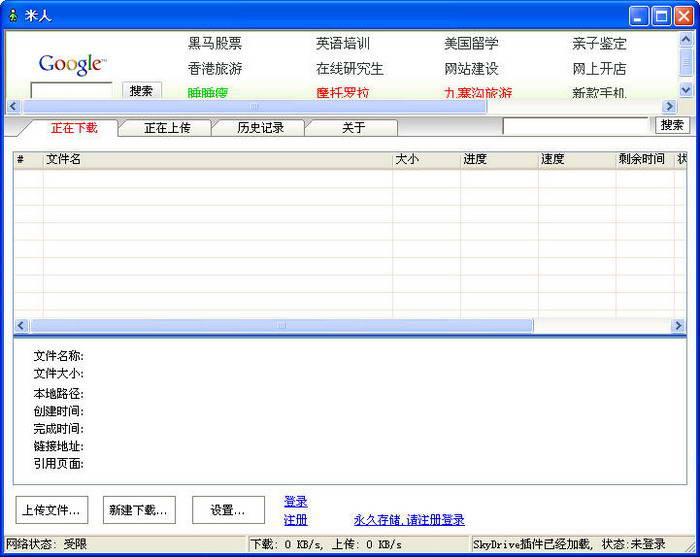Click the ad panel vertical scrollbar thumb
The width and height of the screenshot is (700, 557).
(686, 62)
